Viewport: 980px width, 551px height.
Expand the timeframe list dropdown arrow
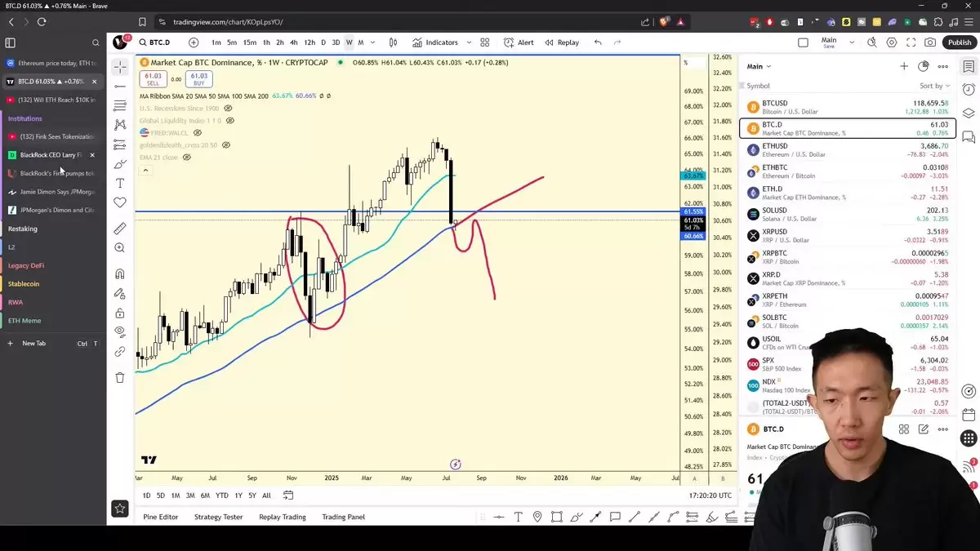click(373, 42)
